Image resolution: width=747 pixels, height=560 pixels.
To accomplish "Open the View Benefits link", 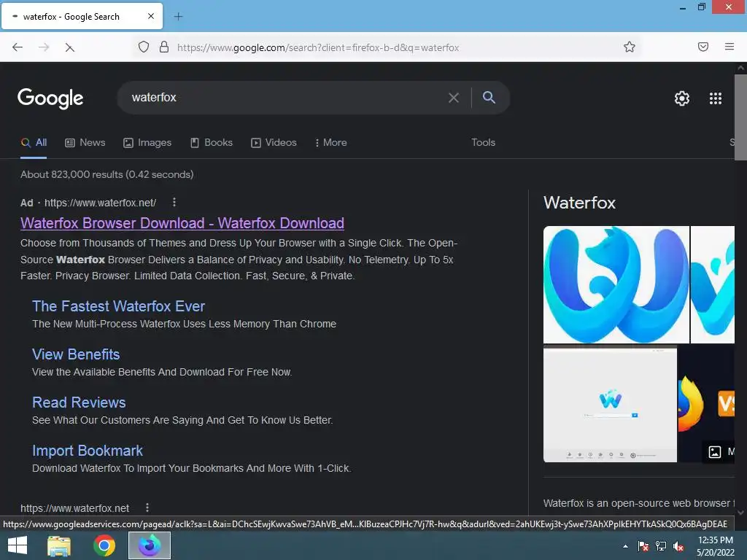I will [76, 354].
